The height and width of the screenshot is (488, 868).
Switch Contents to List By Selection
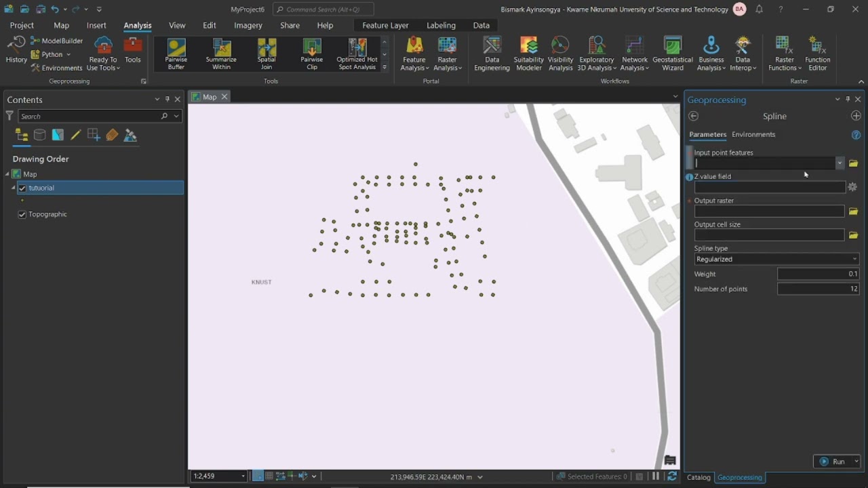[58, 136]
